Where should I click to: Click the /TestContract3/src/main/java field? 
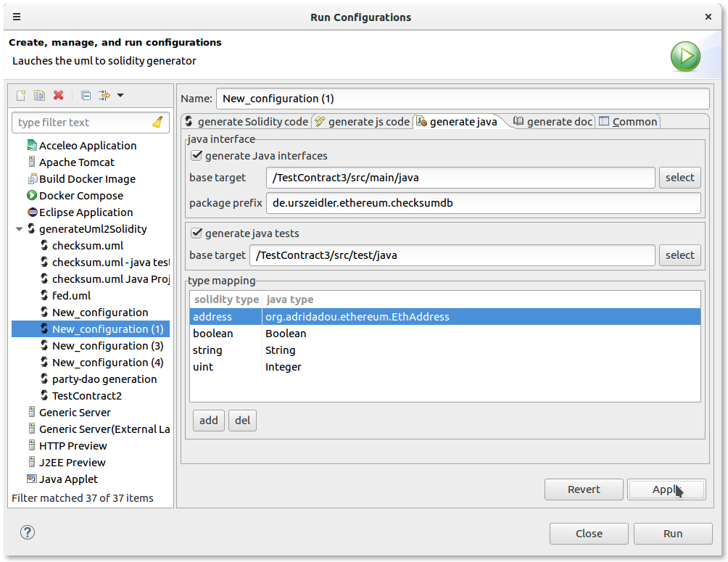click(460, 178)
